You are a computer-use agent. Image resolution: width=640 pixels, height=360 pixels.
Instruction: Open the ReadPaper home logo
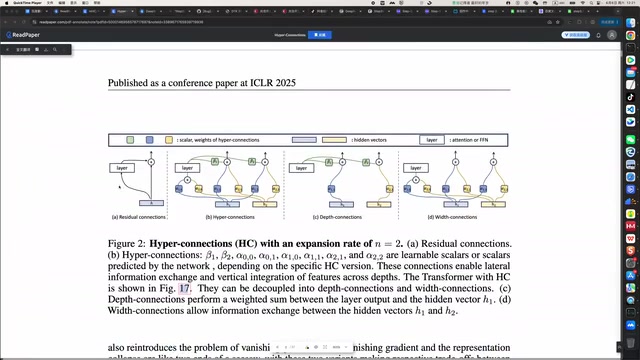[23, 35]
